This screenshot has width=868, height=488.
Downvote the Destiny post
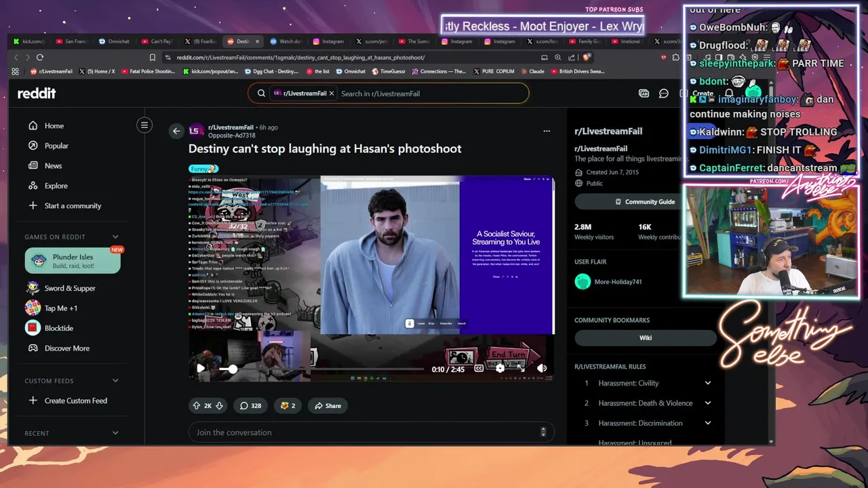click(x=219, y=406)
